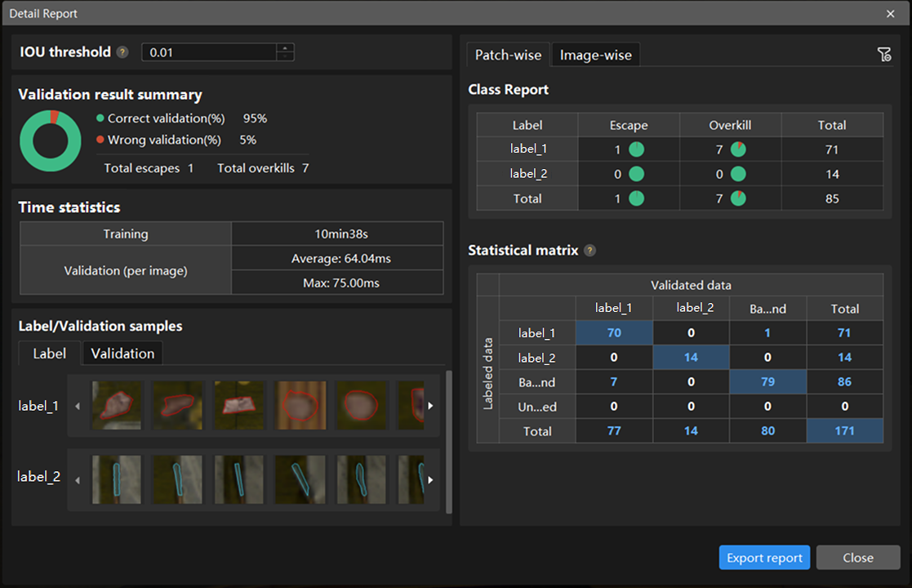Image resolution: width=912 pixels, height=588 pixels.
Task: Click matrix grand total 171
Action: click(x=844, y=431)
